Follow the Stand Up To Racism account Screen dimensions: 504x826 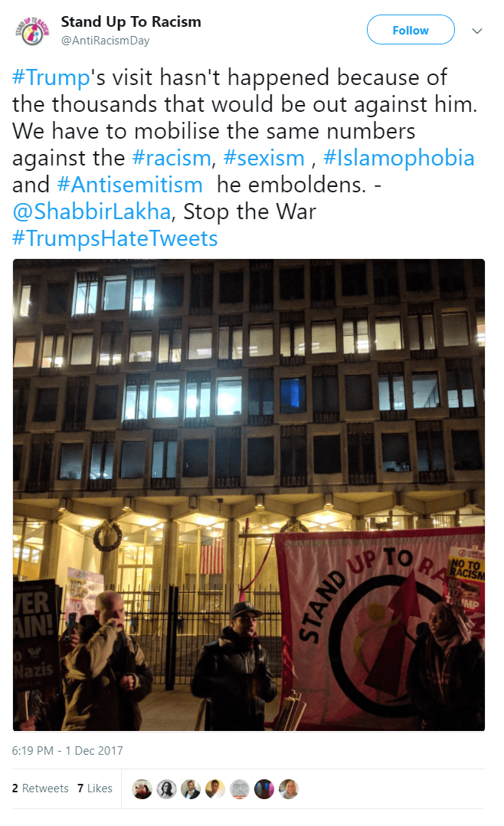point(411,30)
